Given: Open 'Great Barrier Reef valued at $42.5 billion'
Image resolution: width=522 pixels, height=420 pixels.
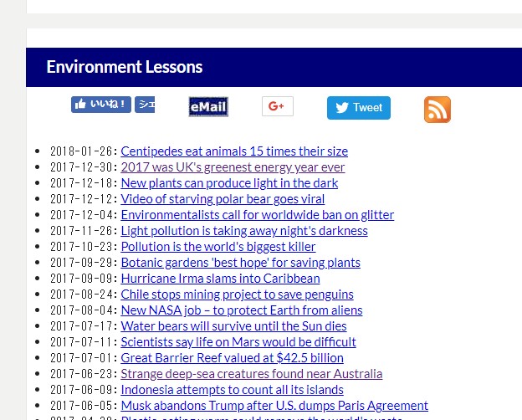Looking at the screenshot, I should (x=232, y=358).
